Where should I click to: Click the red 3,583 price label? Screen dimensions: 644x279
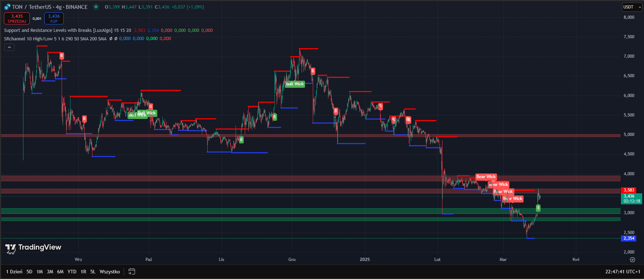[x=629, y=190]
